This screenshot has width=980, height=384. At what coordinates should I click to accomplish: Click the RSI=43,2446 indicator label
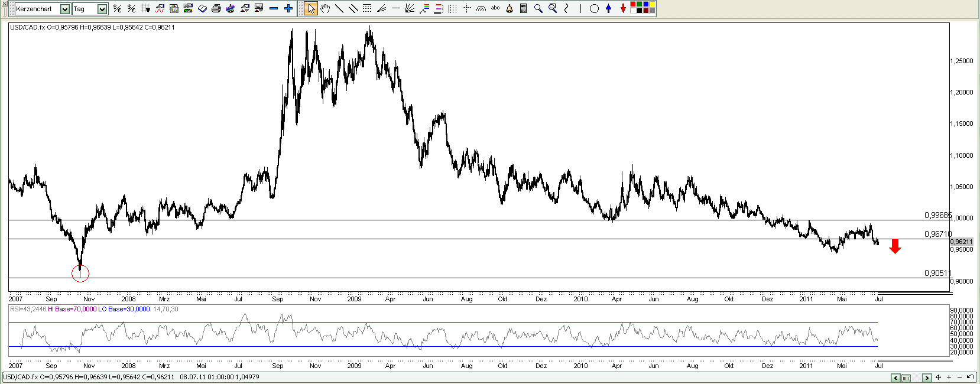click(28, 309)
